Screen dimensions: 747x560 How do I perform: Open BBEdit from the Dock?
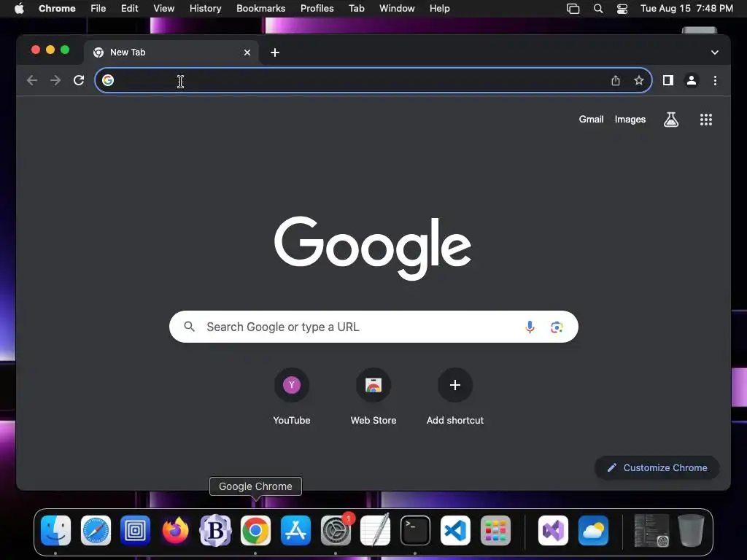click(x=215, y=531)
